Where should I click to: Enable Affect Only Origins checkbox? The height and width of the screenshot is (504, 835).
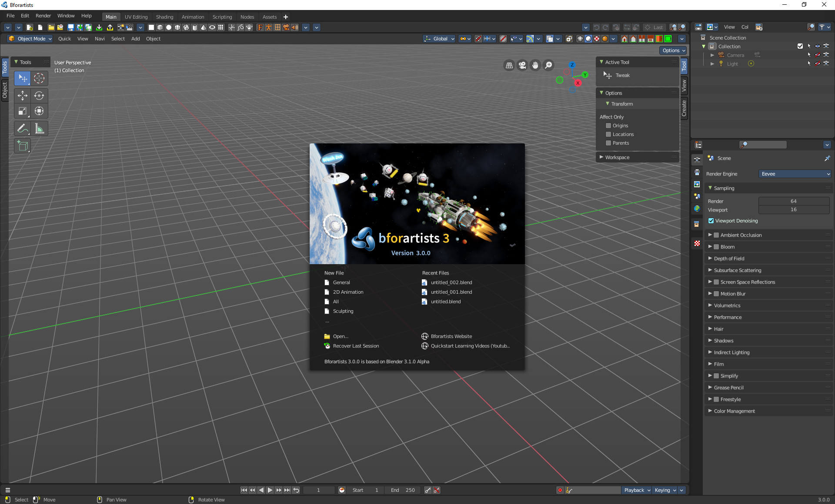click(608, 126)
